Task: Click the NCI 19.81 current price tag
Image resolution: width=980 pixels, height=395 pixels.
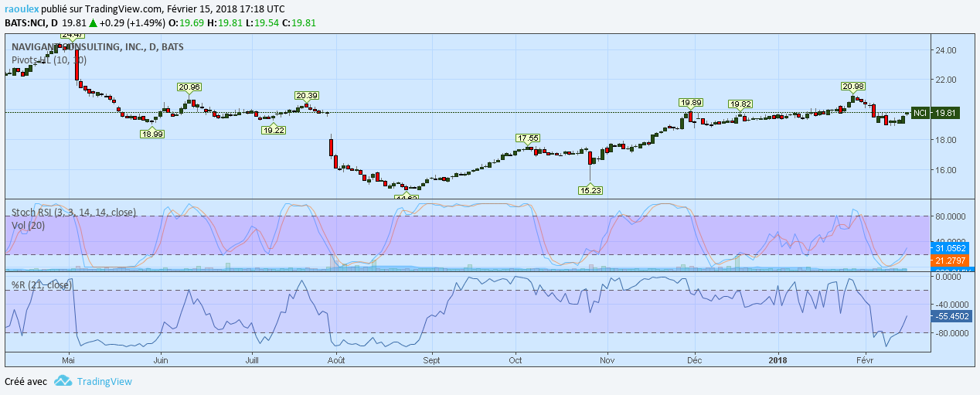Action: pos(935,113)
